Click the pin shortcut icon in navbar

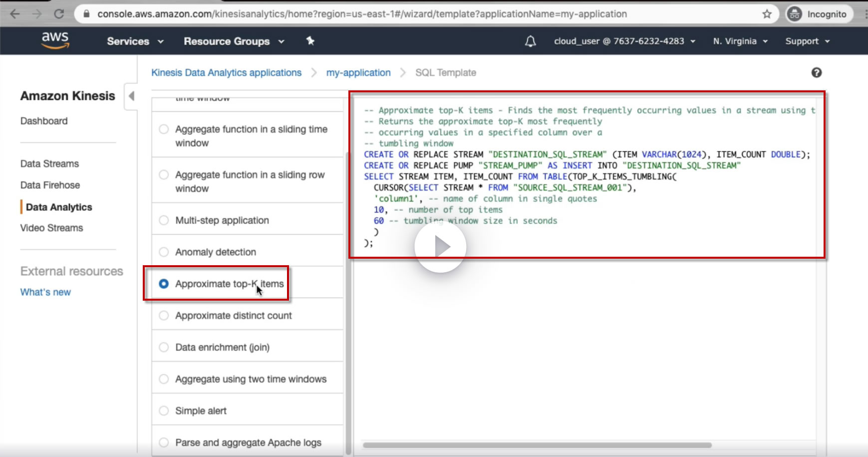310,41
